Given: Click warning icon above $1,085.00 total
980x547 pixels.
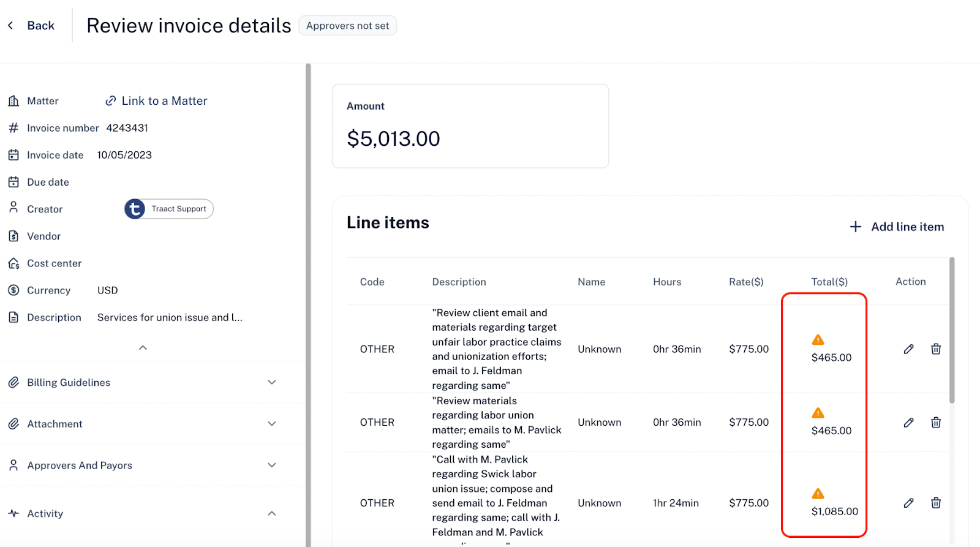Looking at the screenshot, I should click(818, 494).
